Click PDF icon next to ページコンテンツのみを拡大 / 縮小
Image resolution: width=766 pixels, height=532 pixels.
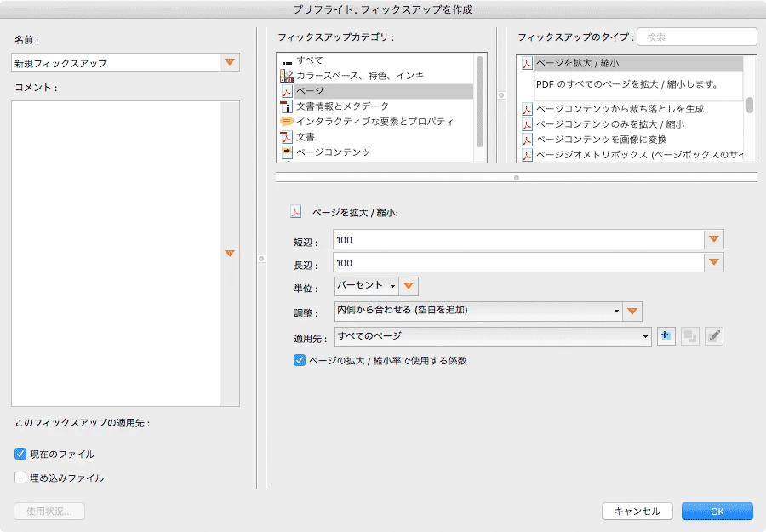pos(527,124)
